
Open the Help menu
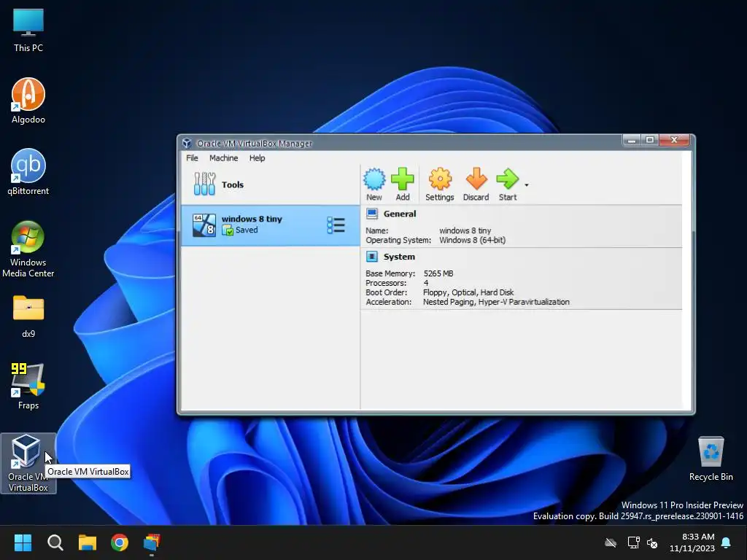coord(258,158)
